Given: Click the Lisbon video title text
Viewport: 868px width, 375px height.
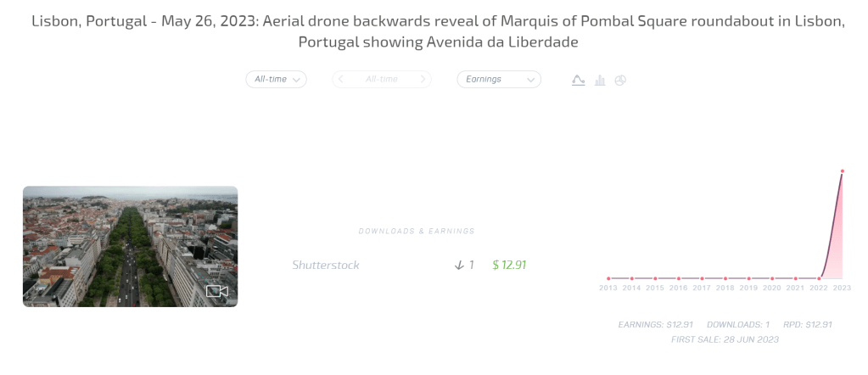Looking at the screenshot, I should pyautogui.click(x=438, y=31).
